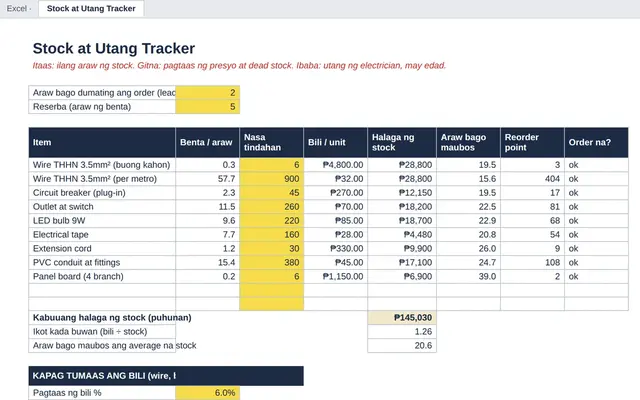
Task: Click the PVC conduit at fittings cell
Action: coord(102,262)
